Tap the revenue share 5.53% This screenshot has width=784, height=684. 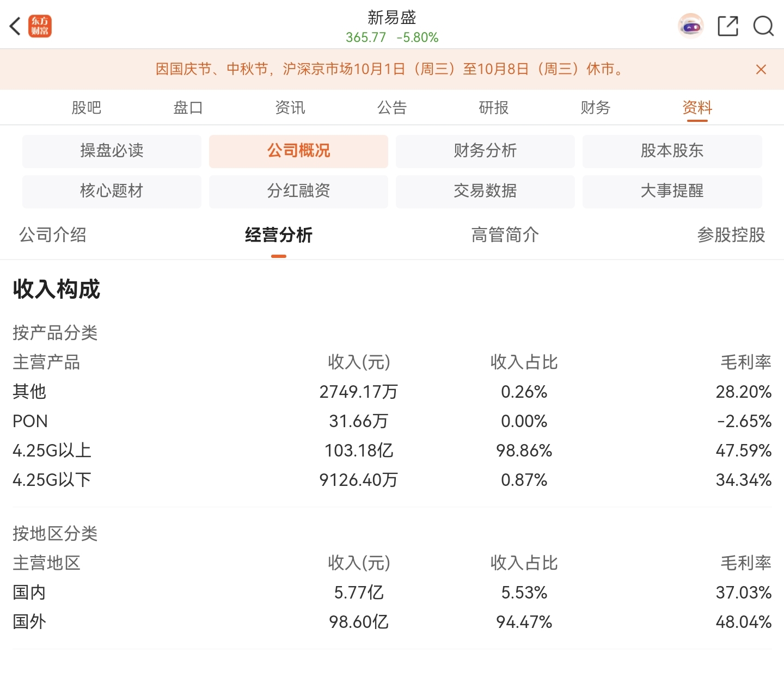(x=524, y=593)
